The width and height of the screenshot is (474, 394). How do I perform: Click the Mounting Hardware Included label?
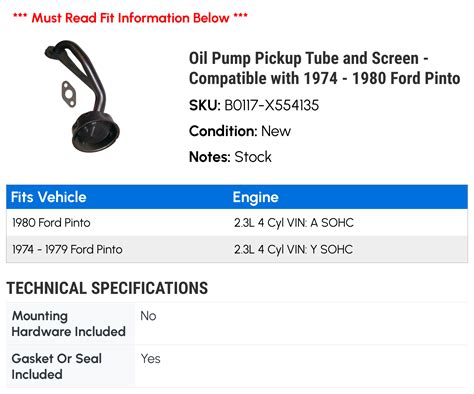[69, 324]
